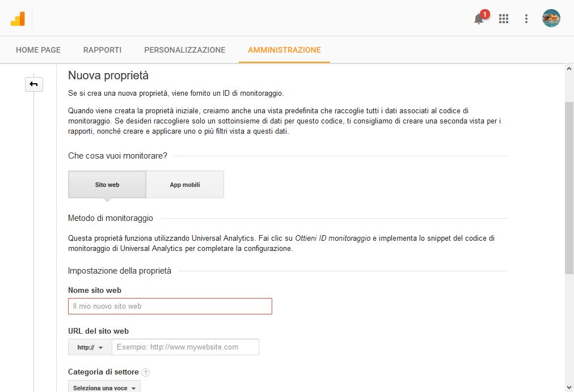
Task: Click the Categoria di settore help icon
Action: [146, 372]
